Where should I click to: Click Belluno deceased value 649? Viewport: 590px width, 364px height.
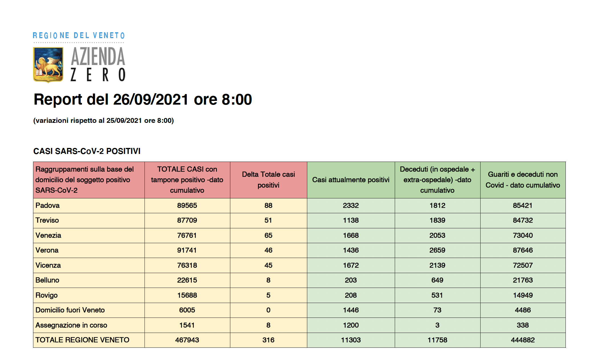point(438,280)
